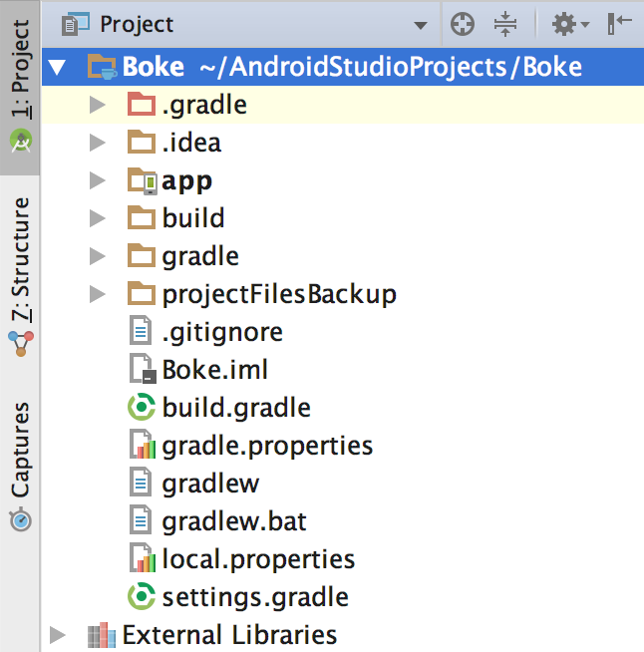Open the Captures side tab
Image resolution: width=644 pixels, height=652 pixels.
click(x=20, y=466)
